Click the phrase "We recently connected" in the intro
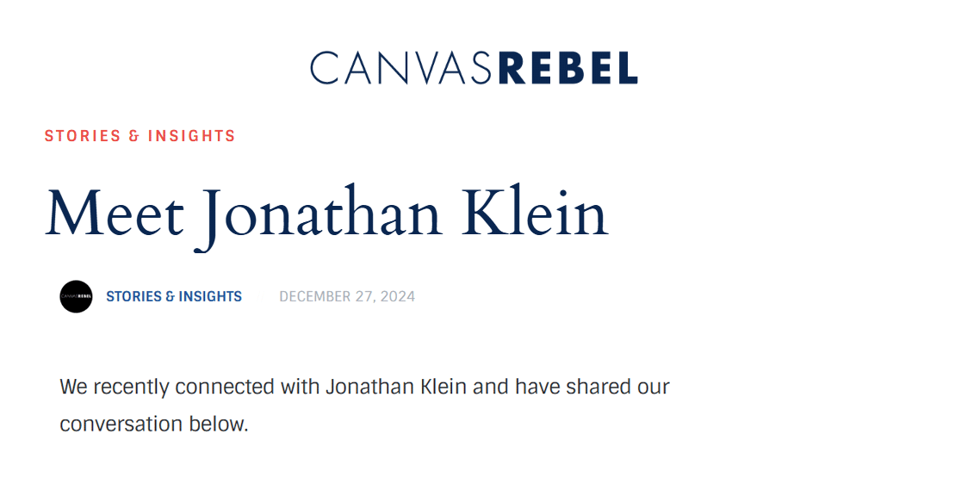This screenshot has height=490, width=980. (x=167, y=387)
